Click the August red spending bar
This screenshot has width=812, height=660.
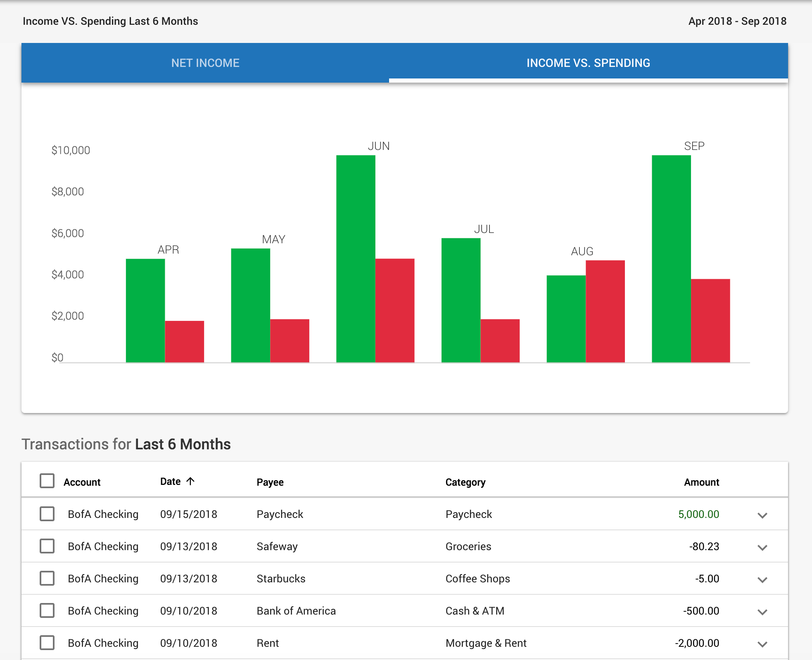[x=605, y=311]
